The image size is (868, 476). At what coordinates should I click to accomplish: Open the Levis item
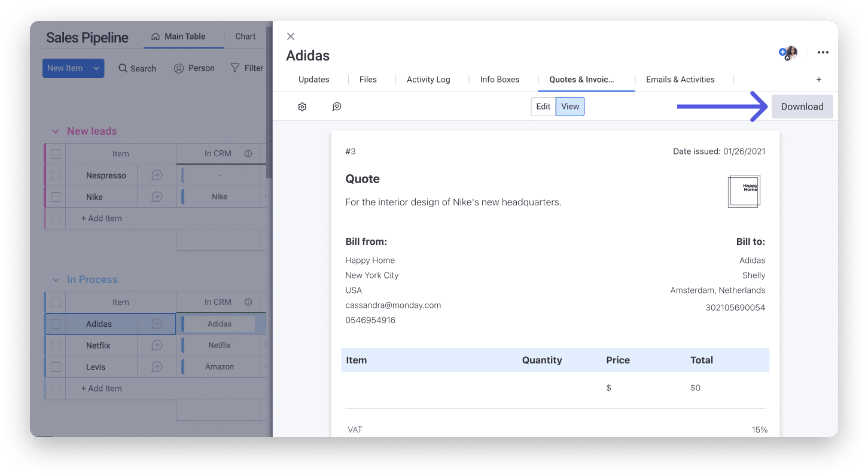(x=96, y=367)
